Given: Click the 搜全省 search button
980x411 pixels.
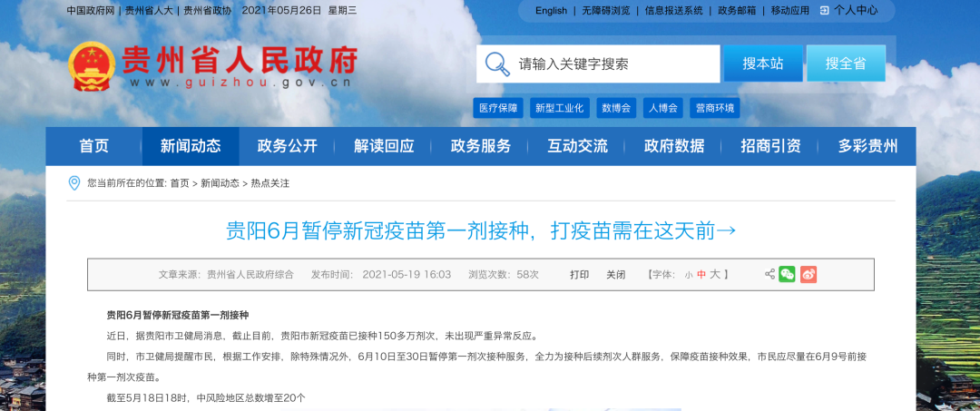Looking at the screenshot, I should pyautogui.click(x=846, y=64).
